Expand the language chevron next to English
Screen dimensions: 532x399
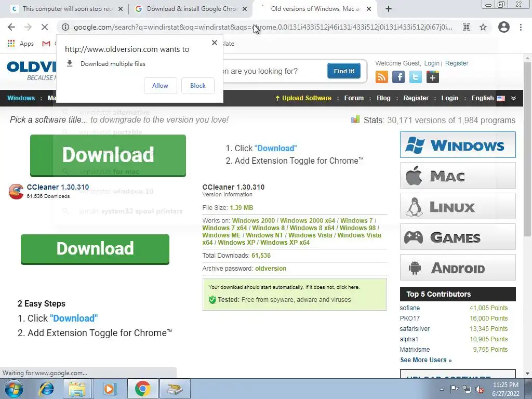click(514, 98)
